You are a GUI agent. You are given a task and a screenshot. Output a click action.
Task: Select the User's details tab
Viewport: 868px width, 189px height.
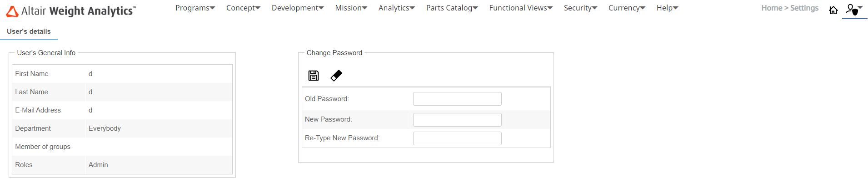[x=29, y=31]
